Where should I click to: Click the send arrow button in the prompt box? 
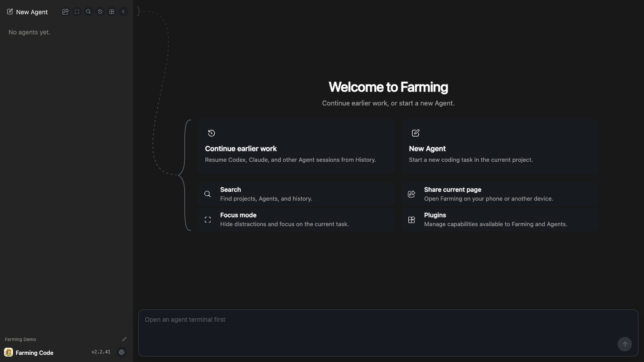625,344
